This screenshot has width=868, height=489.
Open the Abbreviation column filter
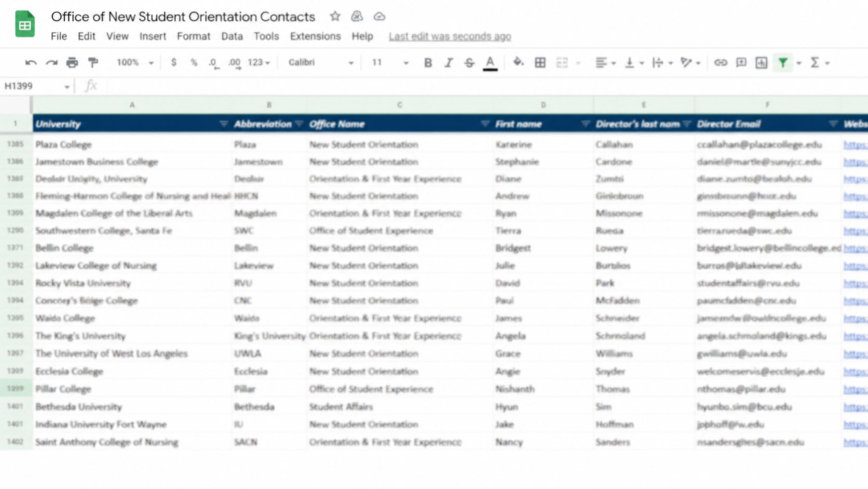coord(299,124)
